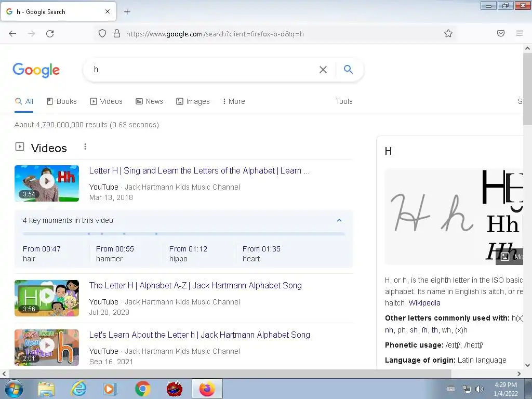Image resolution: width=532 pixels, height=399 pixels.
Task: Open More images in knowledge panel
Action: 510,257
